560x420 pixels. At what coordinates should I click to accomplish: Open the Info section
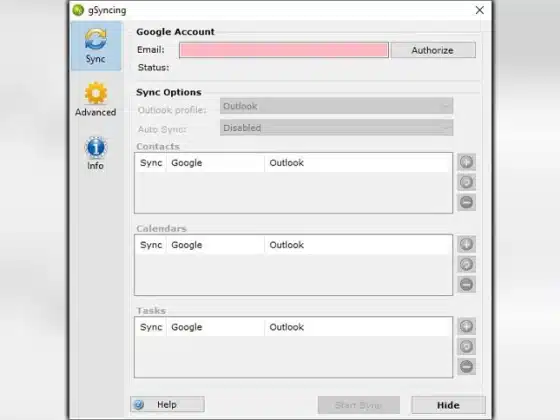click(x=96, y=153)
